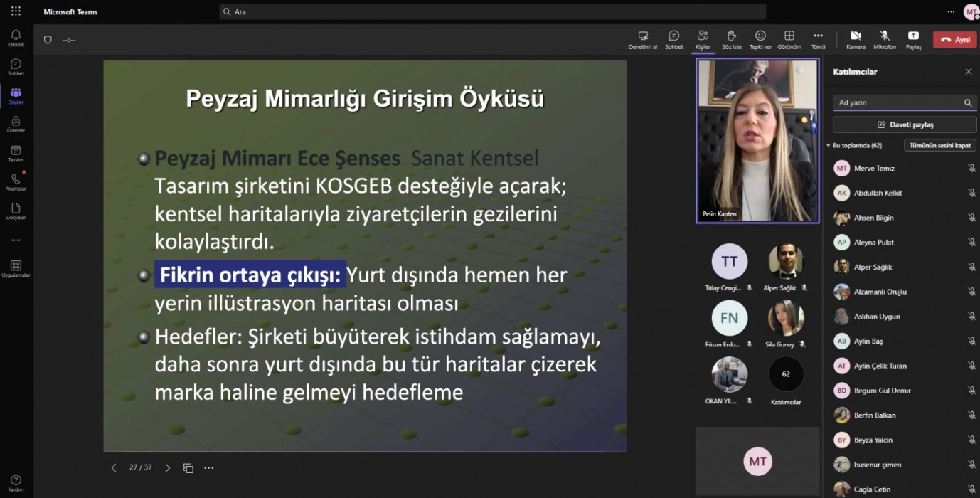This screenshot has height=498, width=980.
Task: Select participant Beyza Yalcin
Action: coord(905,440)
